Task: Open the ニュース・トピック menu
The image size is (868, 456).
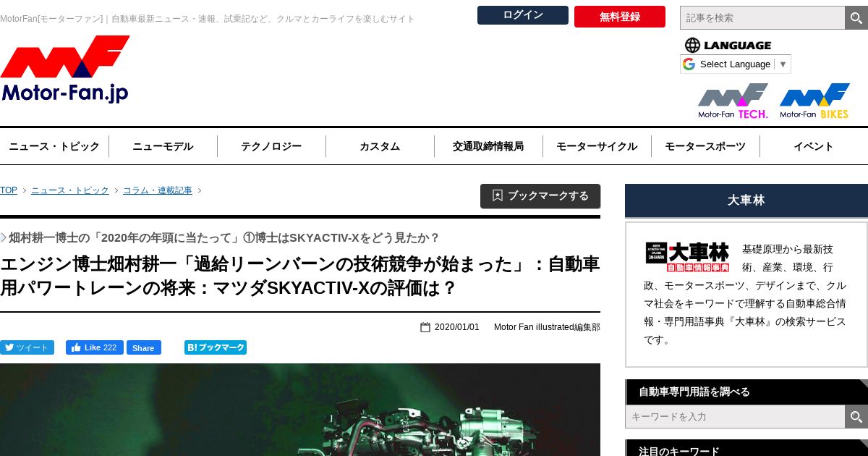Action: coord(54,146)
